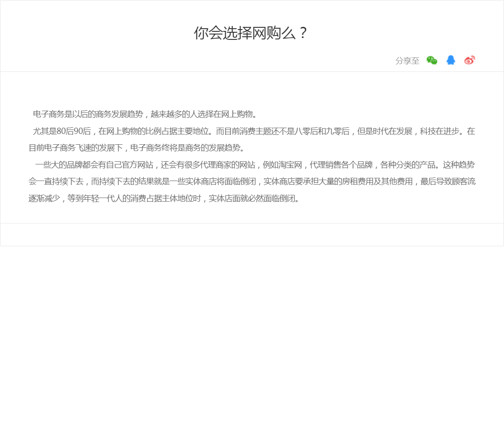Image resolution: width=504 pixels, height=448 pixels.
Task: Click the 分享至 label
Action: click(x=407, y=61)
